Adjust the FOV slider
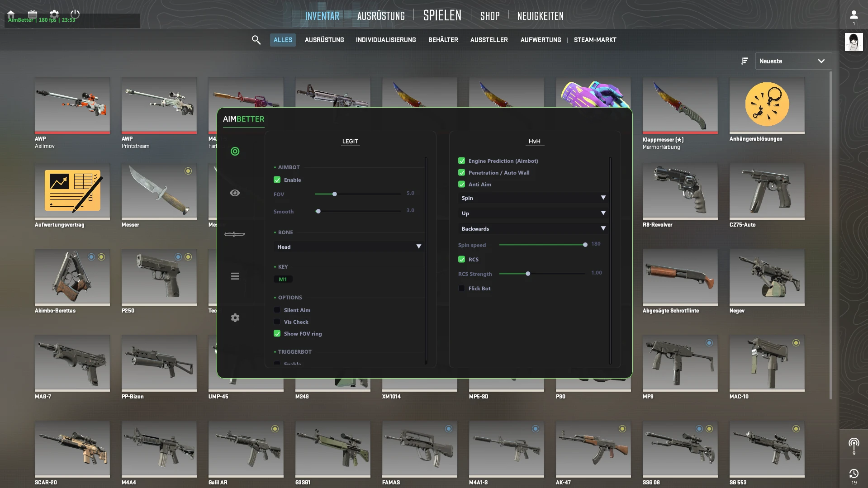This screenshot has height=488, width=868. tap(357, 194)
